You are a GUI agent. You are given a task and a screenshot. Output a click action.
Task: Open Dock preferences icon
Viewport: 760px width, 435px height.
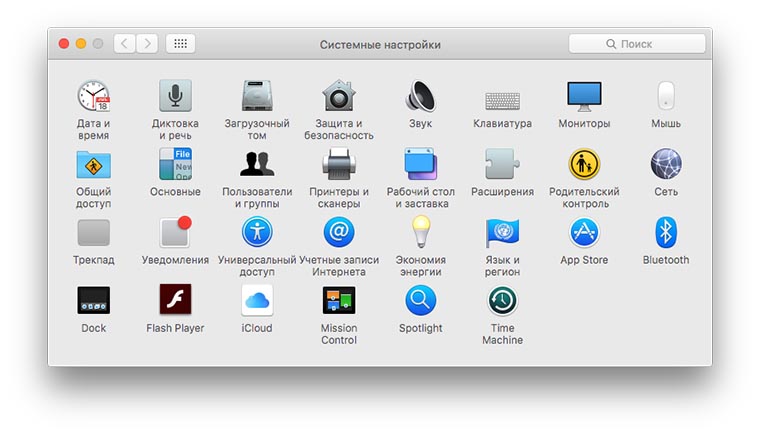pyautogui.click(x=94, y=300)
